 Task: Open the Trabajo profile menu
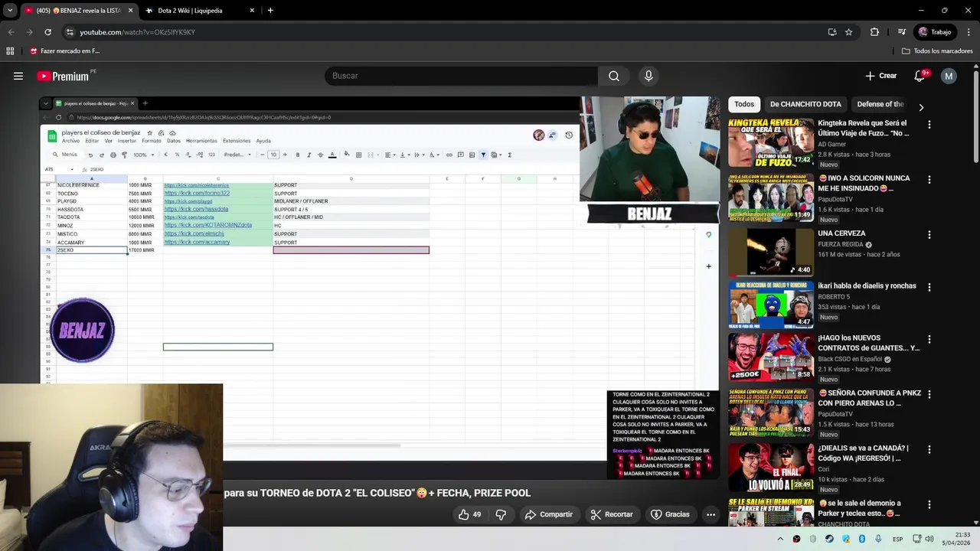point(935,32)
